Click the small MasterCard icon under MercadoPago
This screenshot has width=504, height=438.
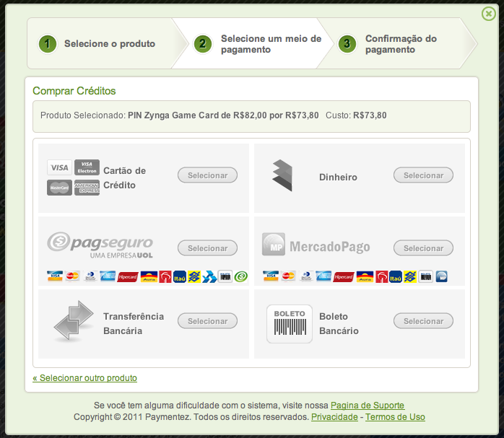coord(288,276)
